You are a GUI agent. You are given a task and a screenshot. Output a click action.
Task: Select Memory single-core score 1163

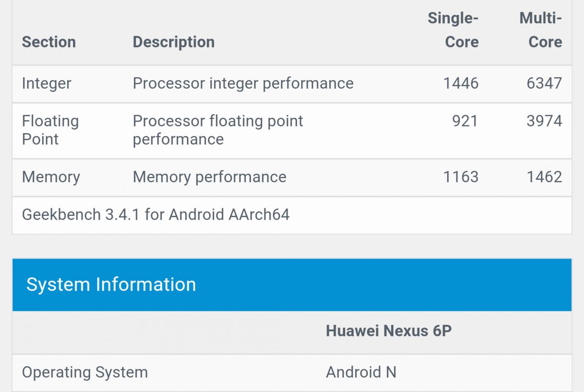click(461, 177)
